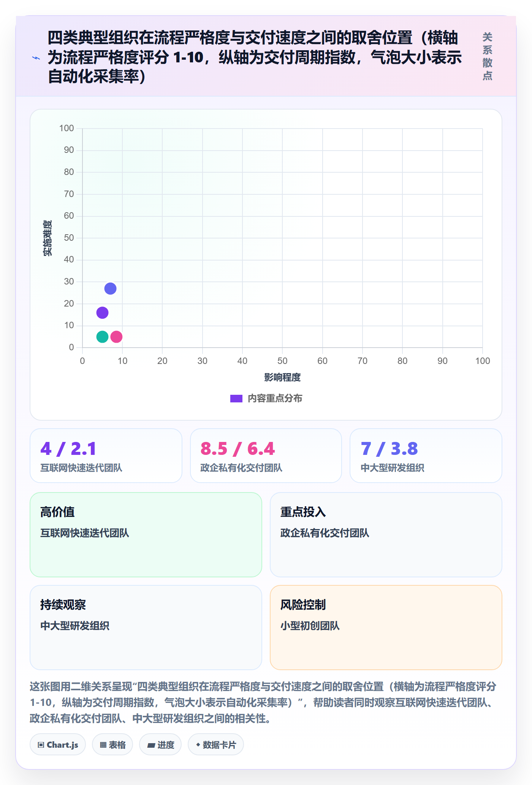Click the 表格 chip

click(112, 745)
